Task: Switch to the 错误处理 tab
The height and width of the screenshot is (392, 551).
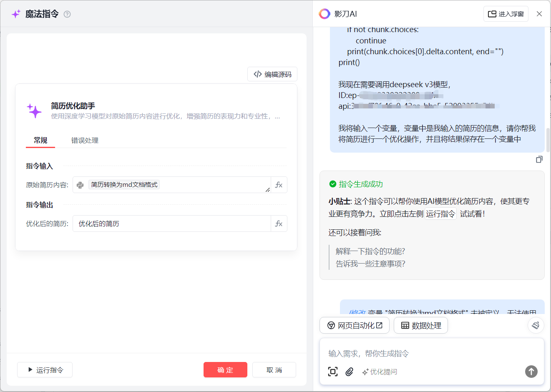Action: 85,141
